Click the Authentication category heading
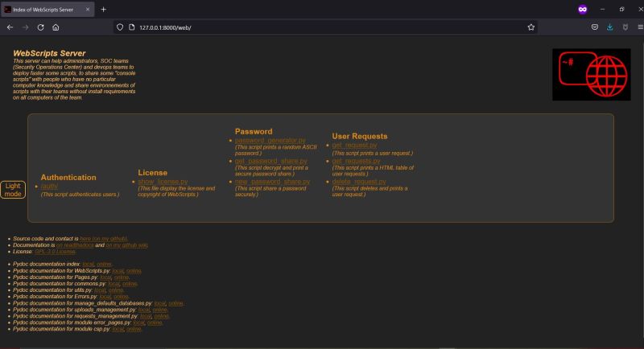 pos(68,178)
